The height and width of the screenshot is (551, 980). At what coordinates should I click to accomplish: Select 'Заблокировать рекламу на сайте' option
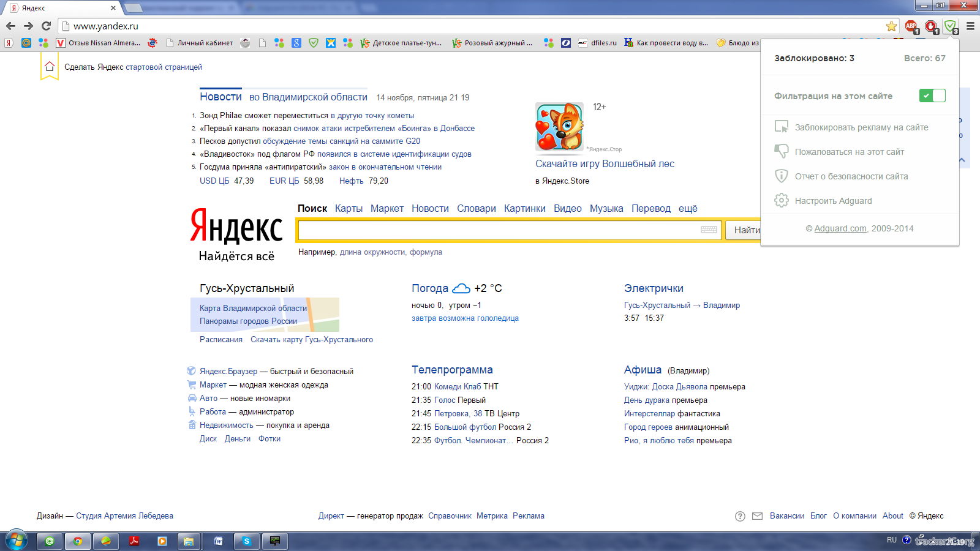click(861, 127)
